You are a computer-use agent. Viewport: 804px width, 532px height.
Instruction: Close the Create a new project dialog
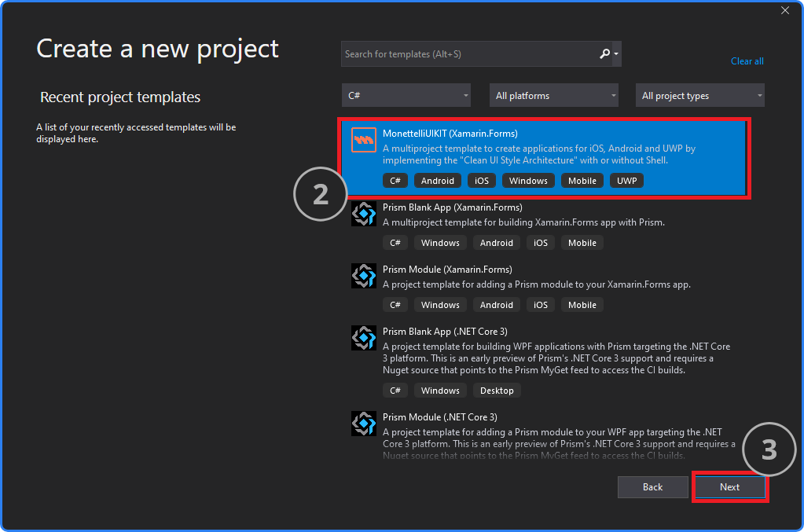[785, 10]
